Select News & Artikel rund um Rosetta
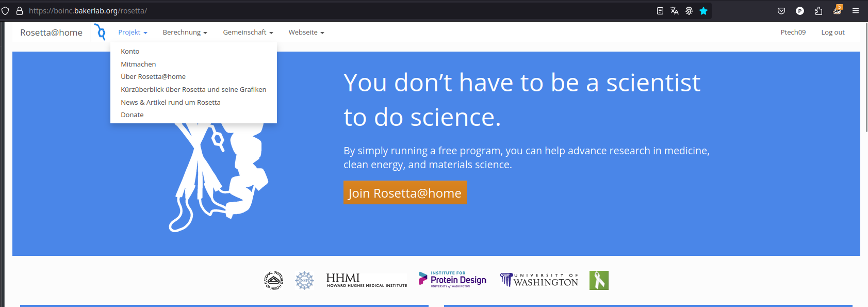868x307 pixels. click(x=170, y=103)
